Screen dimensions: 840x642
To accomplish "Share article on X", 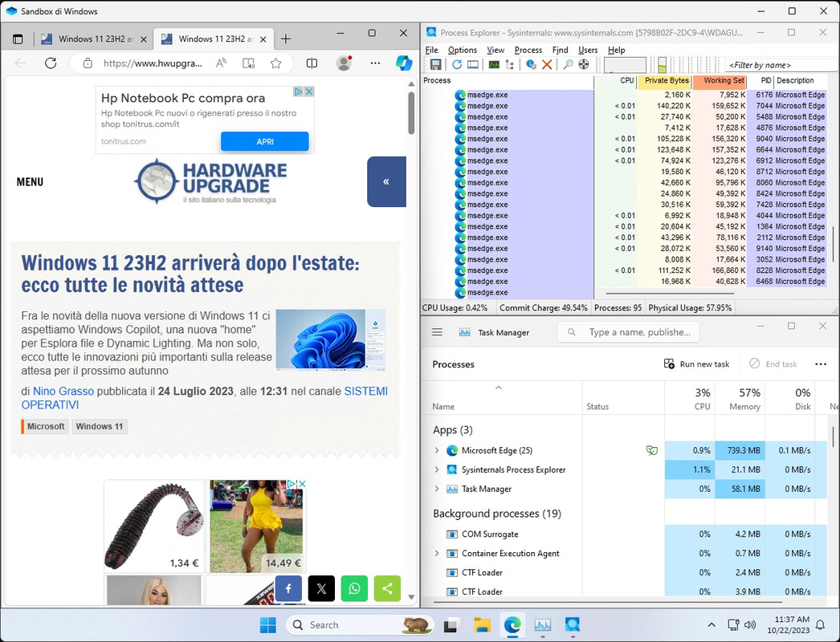I will point(321,588).
